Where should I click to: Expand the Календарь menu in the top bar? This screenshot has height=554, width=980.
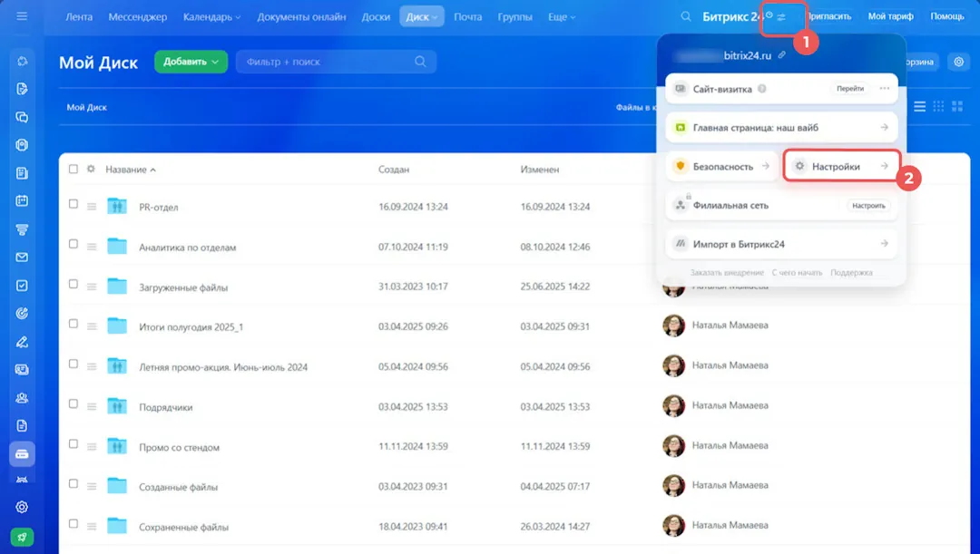click(x=211, y=16)
